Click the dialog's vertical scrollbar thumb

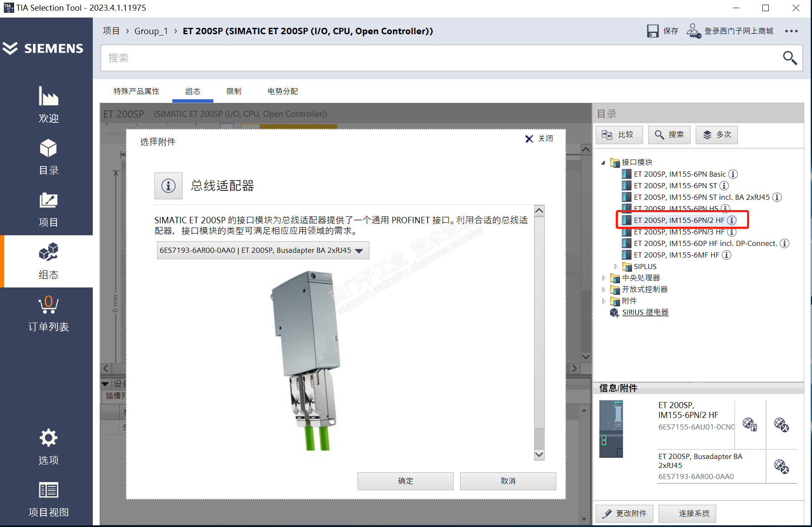pyautogui.click(x=539, y=323)
